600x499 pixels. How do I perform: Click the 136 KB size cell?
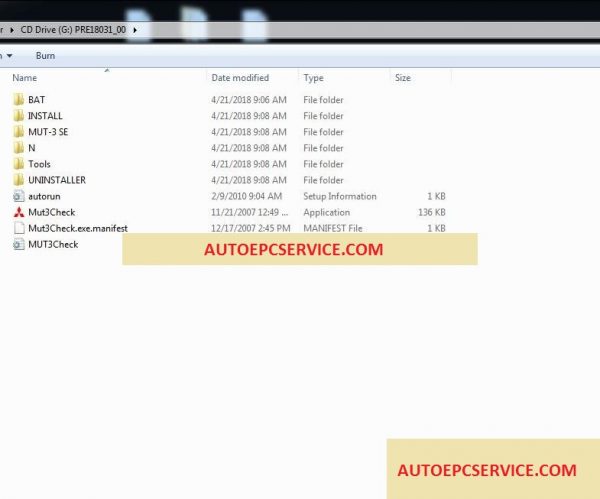[432, 212]
